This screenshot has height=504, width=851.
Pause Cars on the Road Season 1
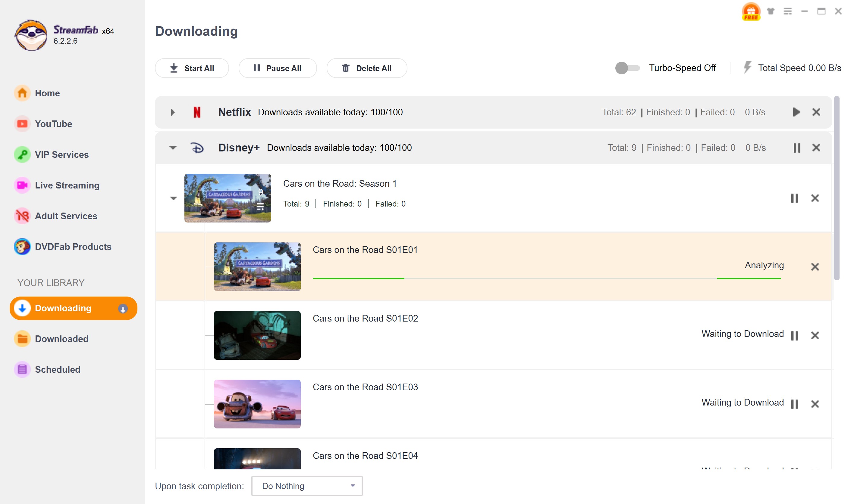(794, 198)
